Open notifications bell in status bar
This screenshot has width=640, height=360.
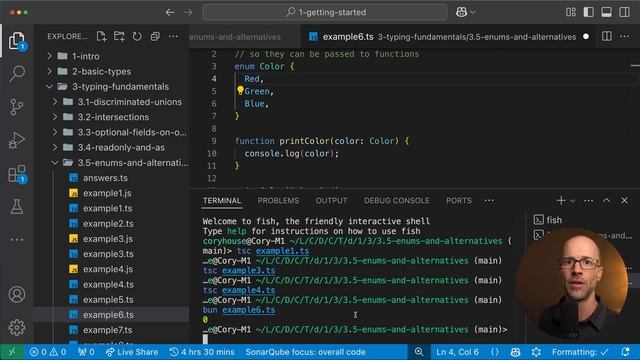625,352
